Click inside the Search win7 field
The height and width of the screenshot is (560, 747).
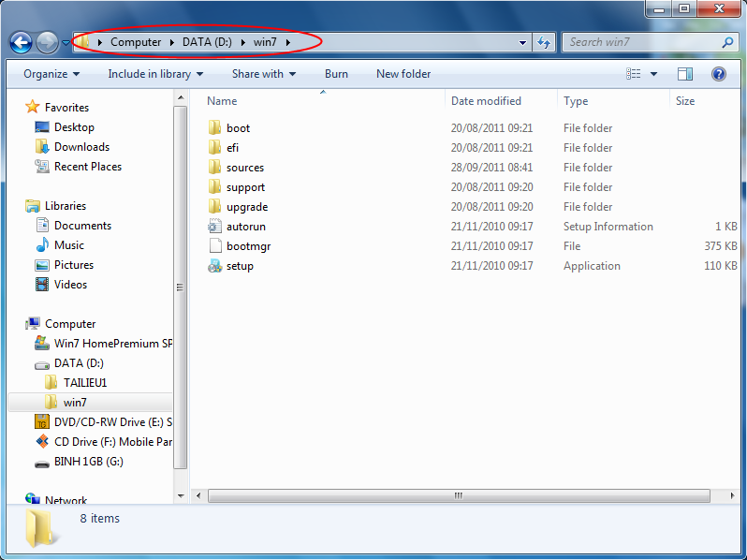click(641, 42)
